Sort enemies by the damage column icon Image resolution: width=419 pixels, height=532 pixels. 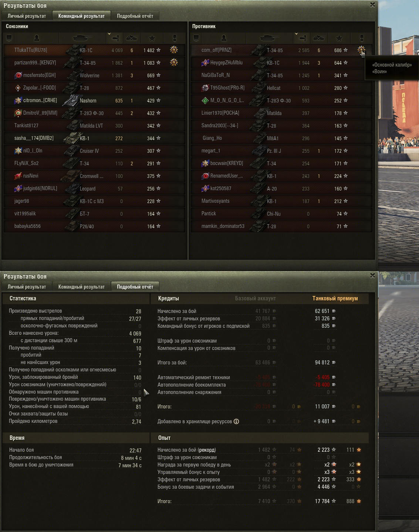(x=303, y=38)
